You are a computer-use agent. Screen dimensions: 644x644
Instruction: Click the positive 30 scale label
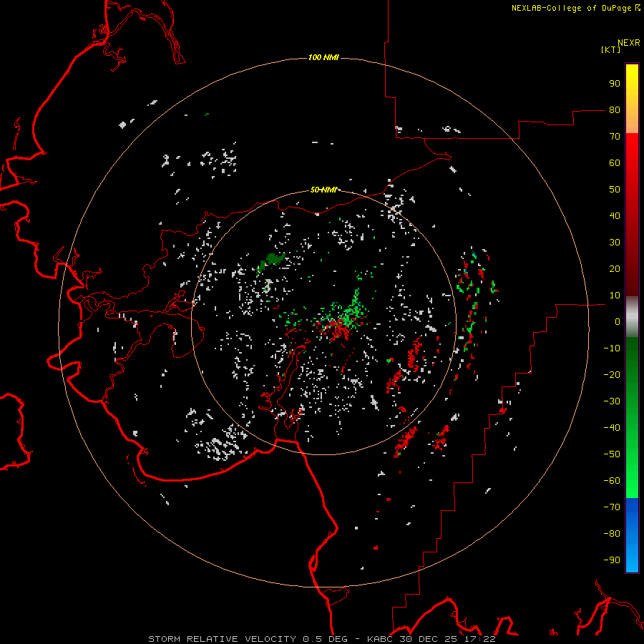pyautogui.click(x=615, y=243)
